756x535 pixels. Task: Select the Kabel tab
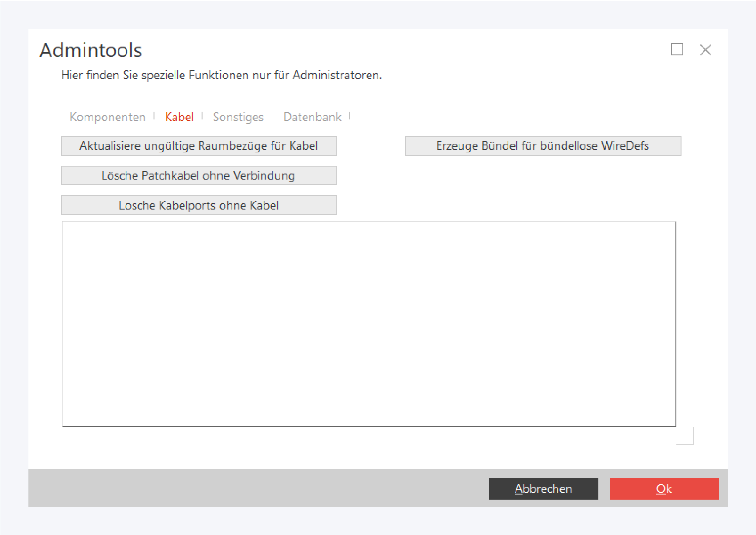point(179,117)
